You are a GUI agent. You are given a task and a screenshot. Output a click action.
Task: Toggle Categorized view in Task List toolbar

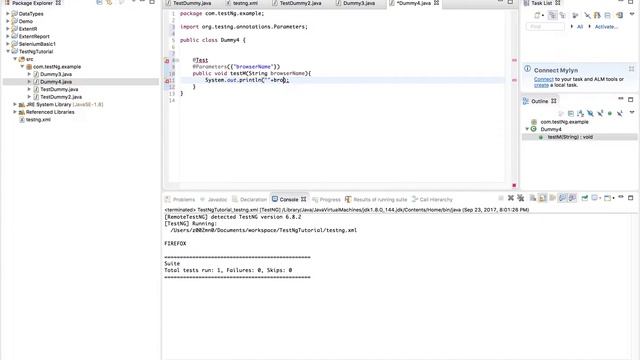[553, 16]
